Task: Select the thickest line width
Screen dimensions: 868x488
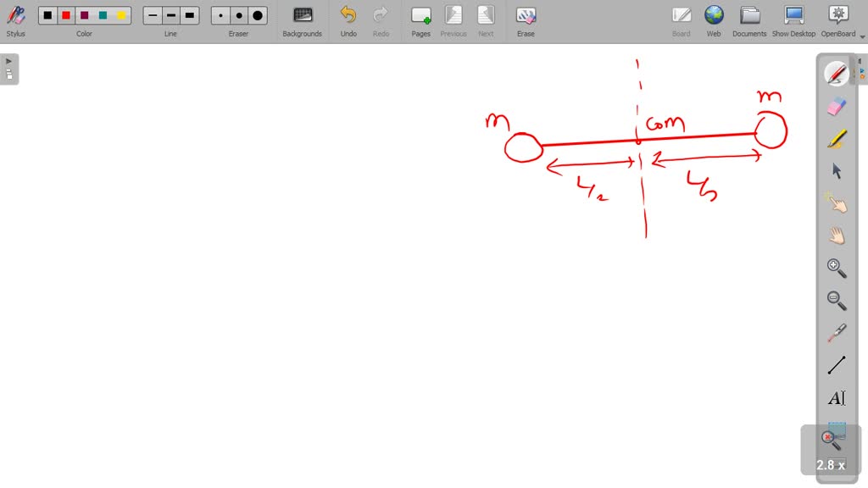Action: click(190, 14)
